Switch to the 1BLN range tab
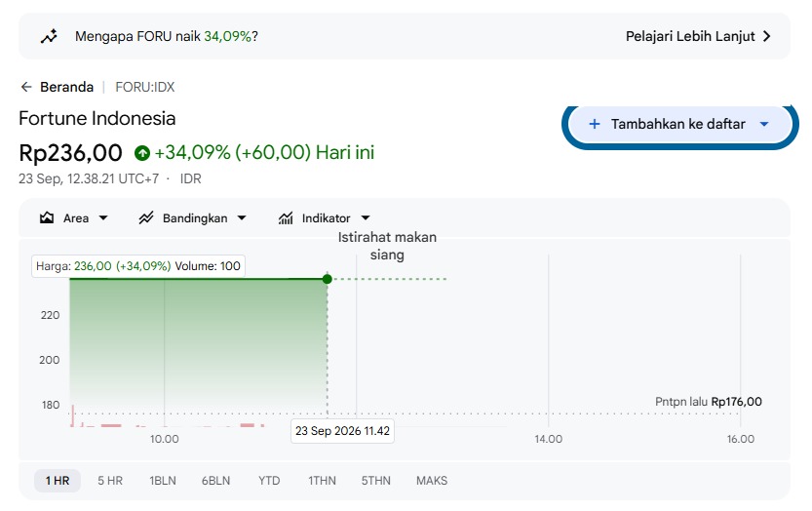The image size is (812, 511). pos(163,481)
